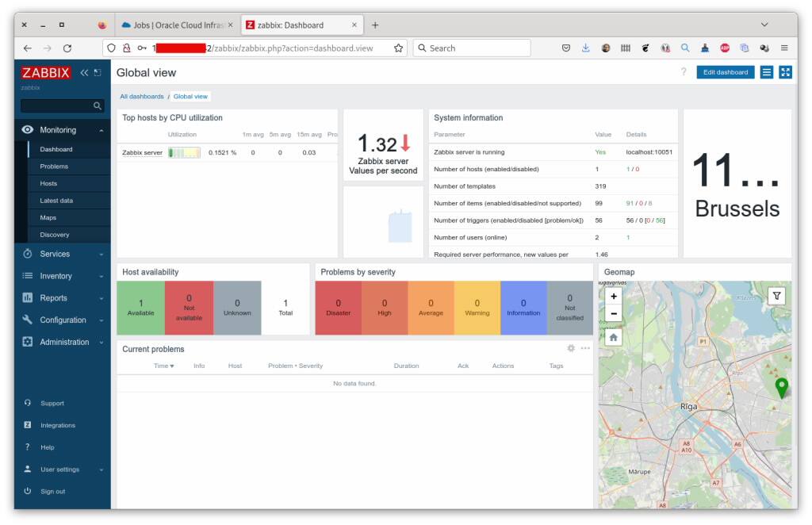Collapse the Monitoring menu section
This screenshot has width=812, height=525.
click(x=63, y=130)
